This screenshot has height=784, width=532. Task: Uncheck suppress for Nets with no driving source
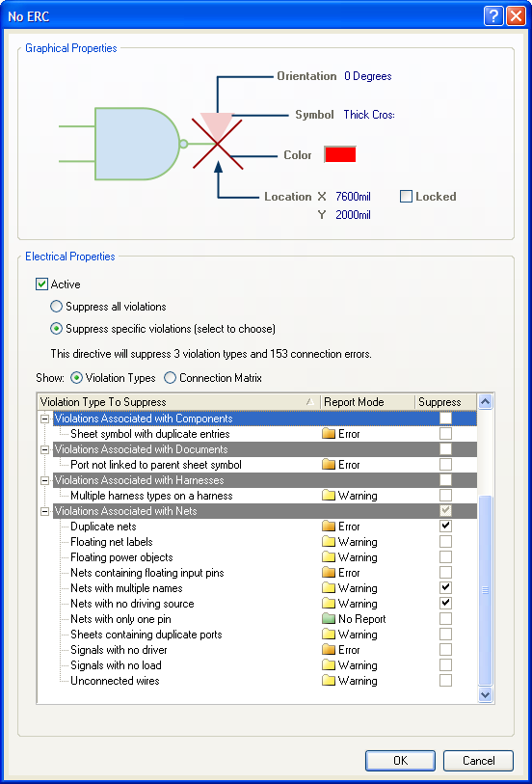(x=445, y=603)
